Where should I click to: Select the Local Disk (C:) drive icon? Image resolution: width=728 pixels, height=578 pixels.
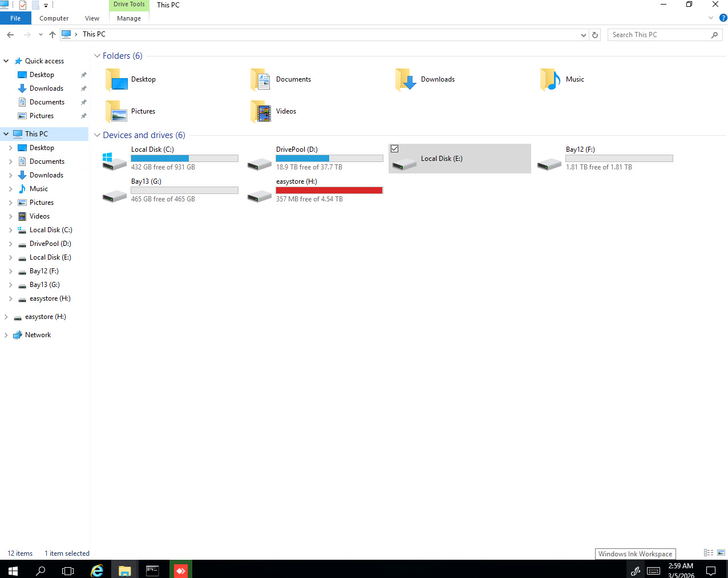[115, 161]
